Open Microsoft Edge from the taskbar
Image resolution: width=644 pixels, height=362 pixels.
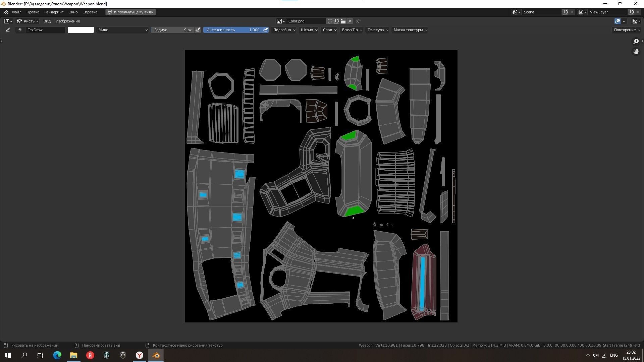pyautogui.click(x=57, y=355)
